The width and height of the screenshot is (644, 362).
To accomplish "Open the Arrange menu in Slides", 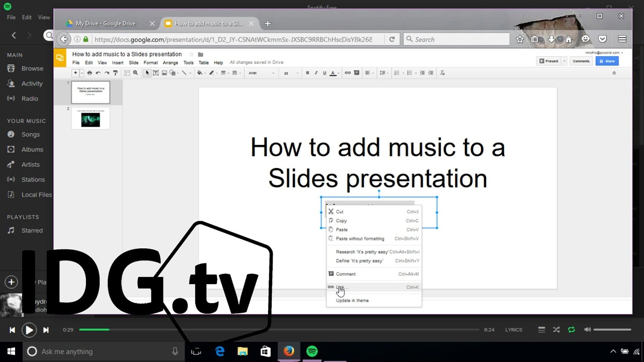I will tap(170, 63).
